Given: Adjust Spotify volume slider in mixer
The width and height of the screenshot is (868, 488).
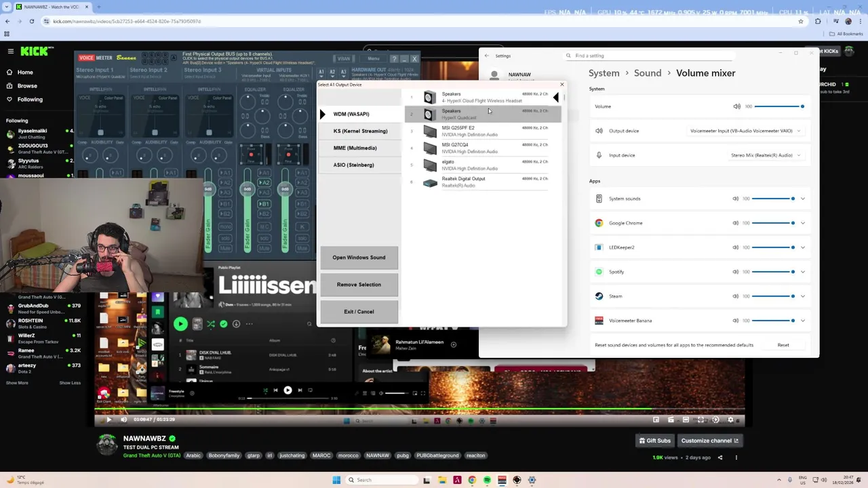Looking at the screenshot, I should click(774, 272).
